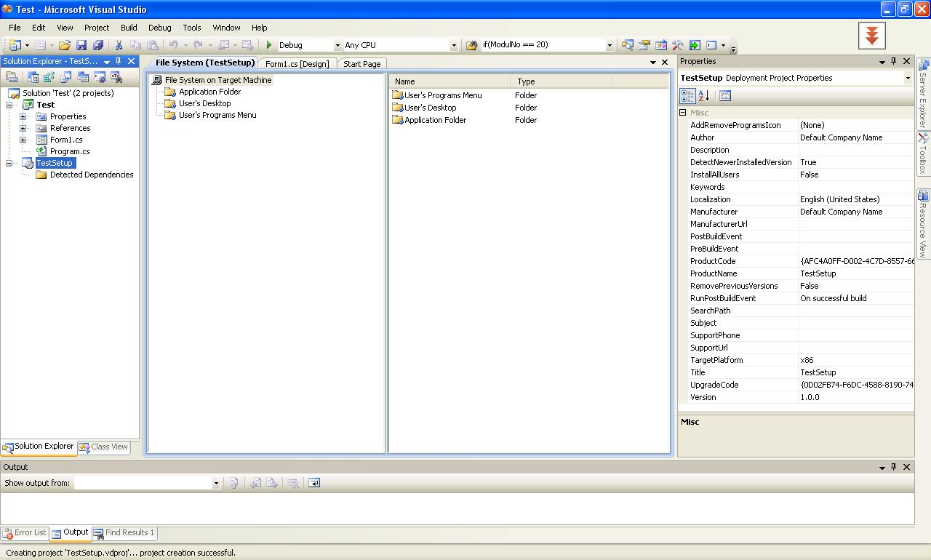Switch to Form1.cs [Design] tab
Viewport: 931px width, 560px height.
pos(297,64)
